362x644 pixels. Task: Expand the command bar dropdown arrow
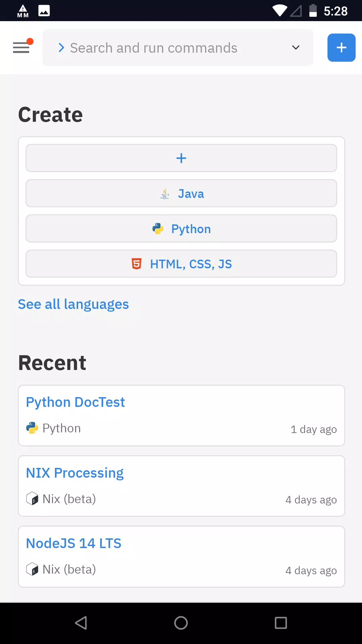tap(296, 48)
